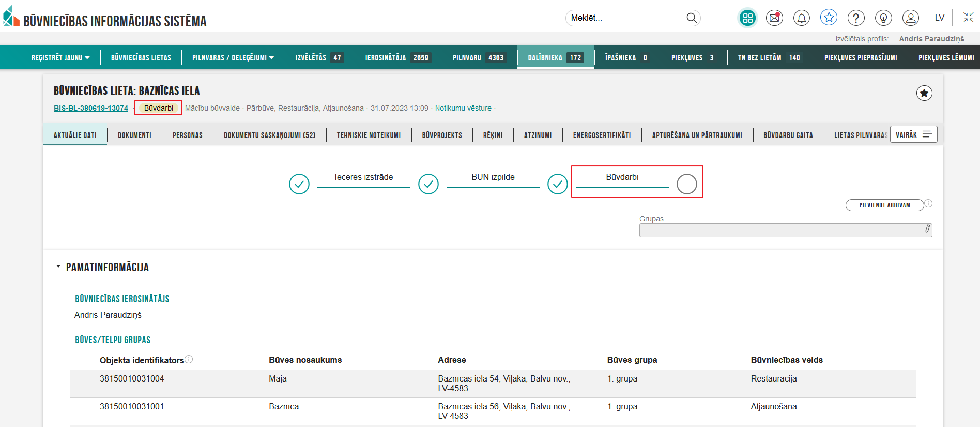Click the BUN izpilde stage label
Viewport: 980px width, 427px height.
pos(493,177)
